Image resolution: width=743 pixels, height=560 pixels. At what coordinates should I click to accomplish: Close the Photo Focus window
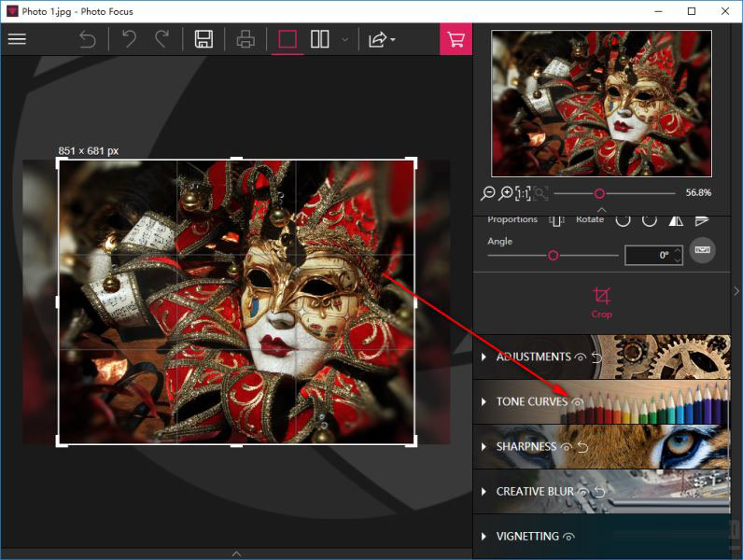(x=725, y=11)
